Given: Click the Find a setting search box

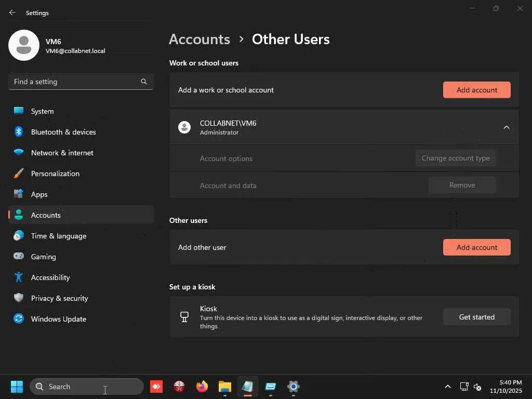Looking at the screenshot, I should click(75, 82).
